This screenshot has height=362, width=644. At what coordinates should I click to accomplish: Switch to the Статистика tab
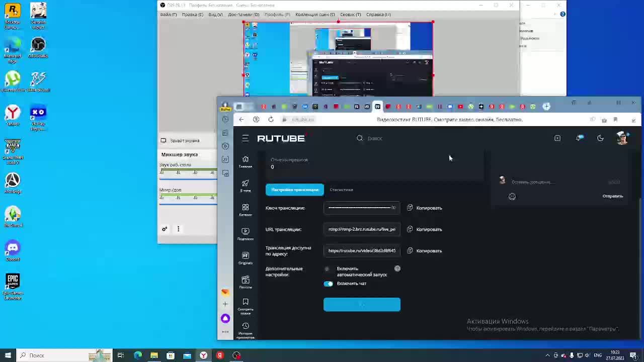pos(341,190)
